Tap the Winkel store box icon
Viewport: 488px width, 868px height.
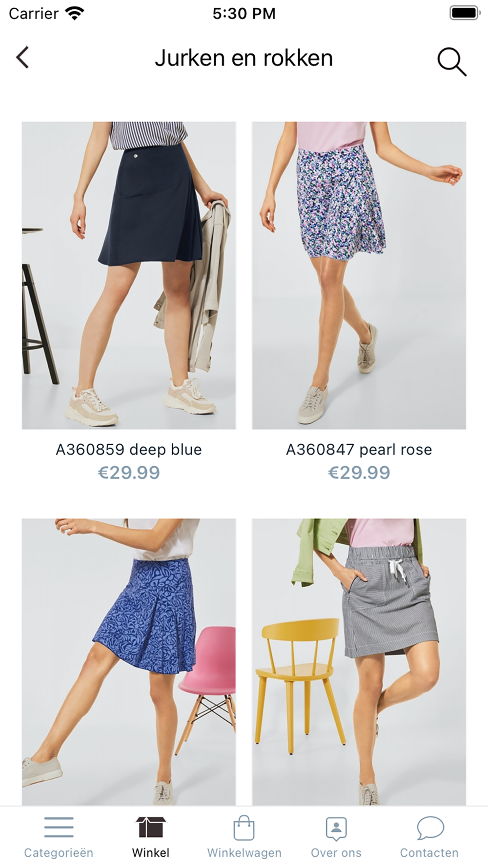click(x=151, y=827)
